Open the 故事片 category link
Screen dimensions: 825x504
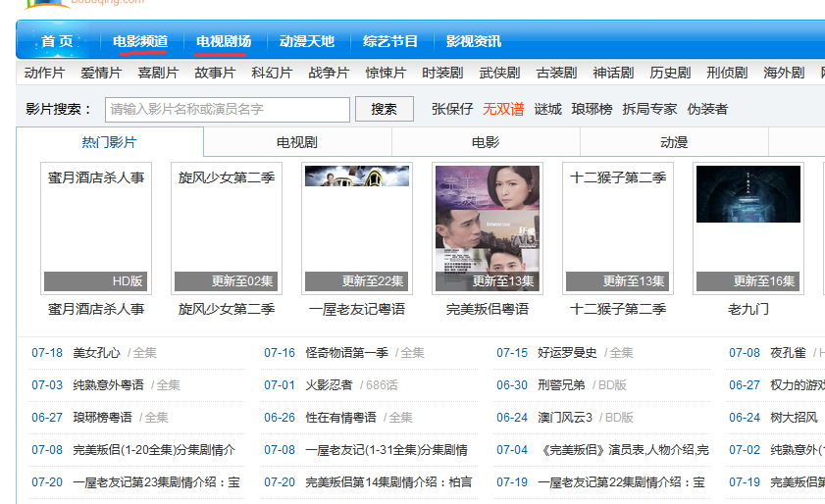click(215, 73)
